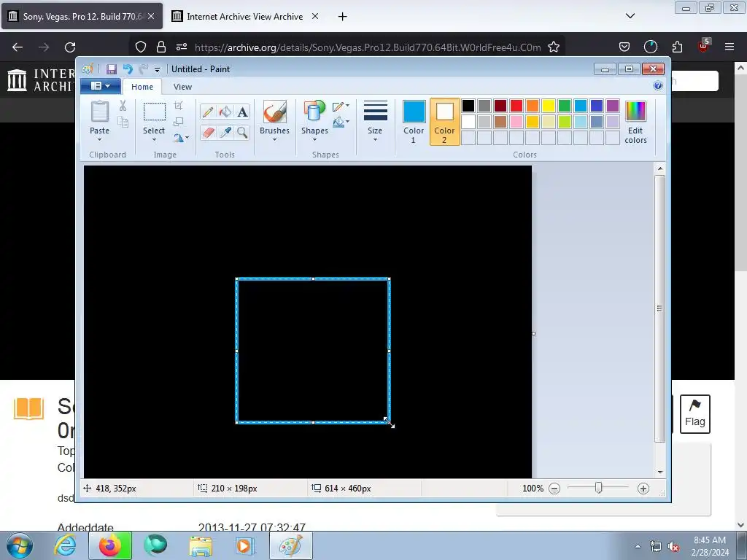Choose Color 1 foreground button
Screen dimensions: 747x560
414,122
